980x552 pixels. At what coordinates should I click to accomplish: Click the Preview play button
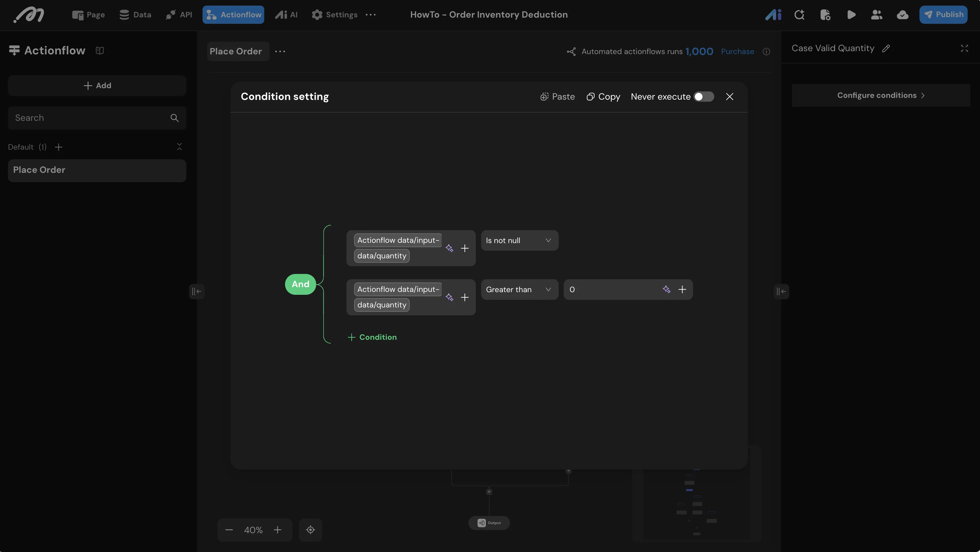click(852, 15)
